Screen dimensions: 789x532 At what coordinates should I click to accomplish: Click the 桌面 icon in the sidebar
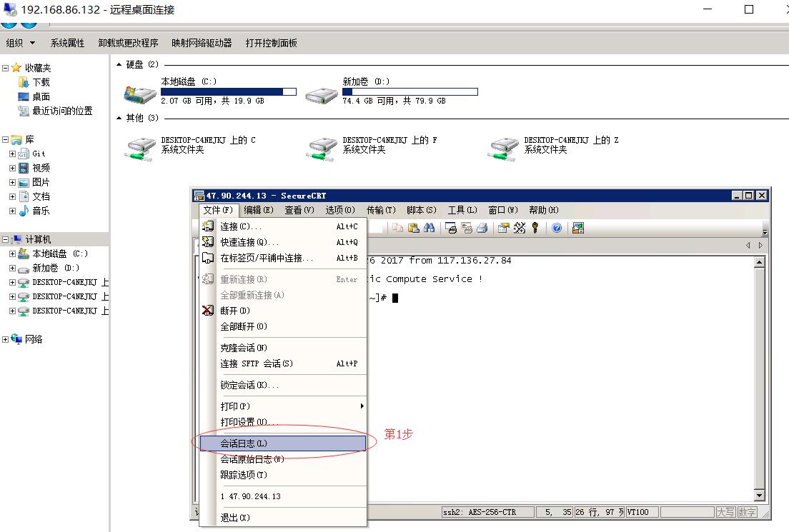click(x=23, y=96)
